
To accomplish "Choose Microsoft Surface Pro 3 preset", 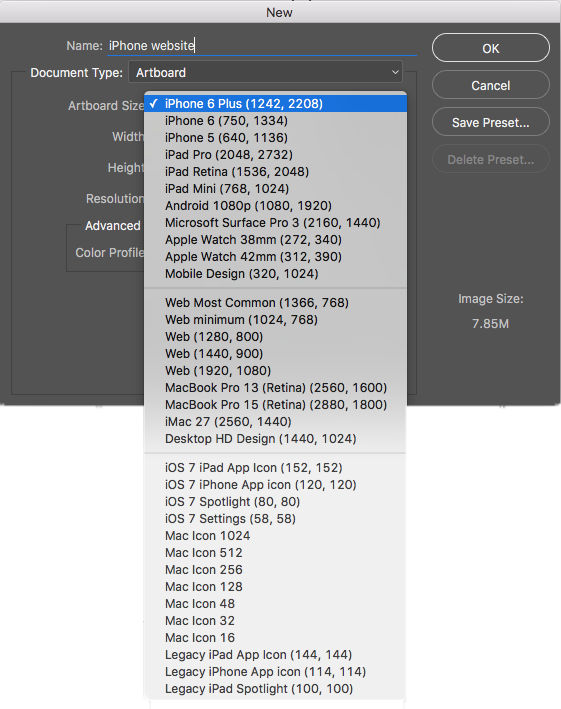I will tap(275, 223).
